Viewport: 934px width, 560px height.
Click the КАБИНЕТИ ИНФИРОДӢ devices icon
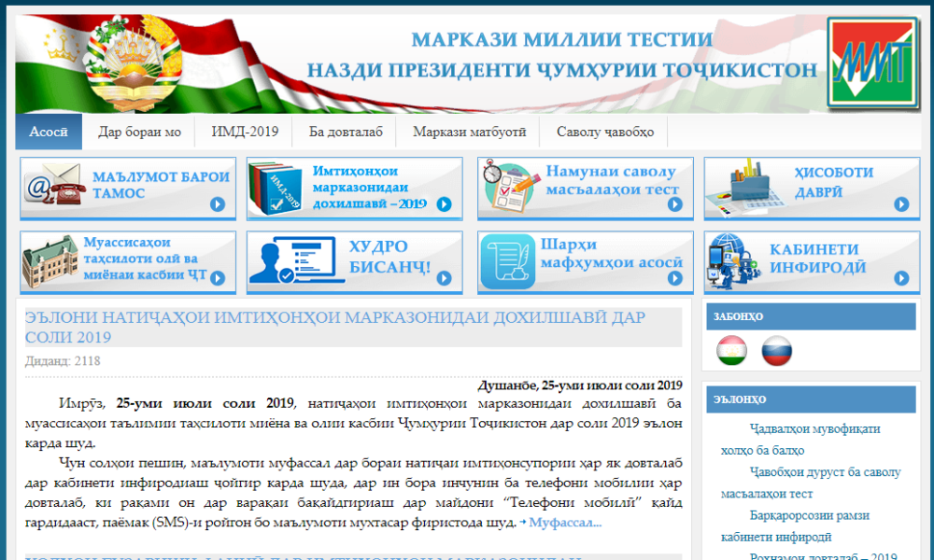pos(735,262)
